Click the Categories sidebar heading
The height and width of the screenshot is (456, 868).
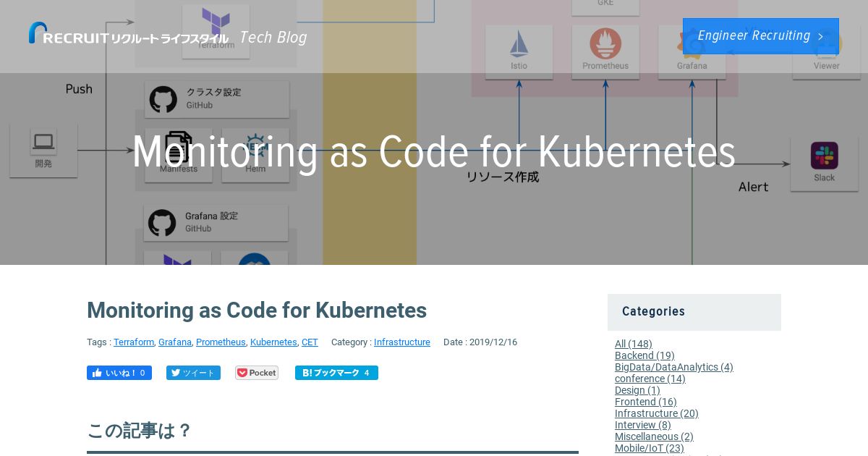653,312
